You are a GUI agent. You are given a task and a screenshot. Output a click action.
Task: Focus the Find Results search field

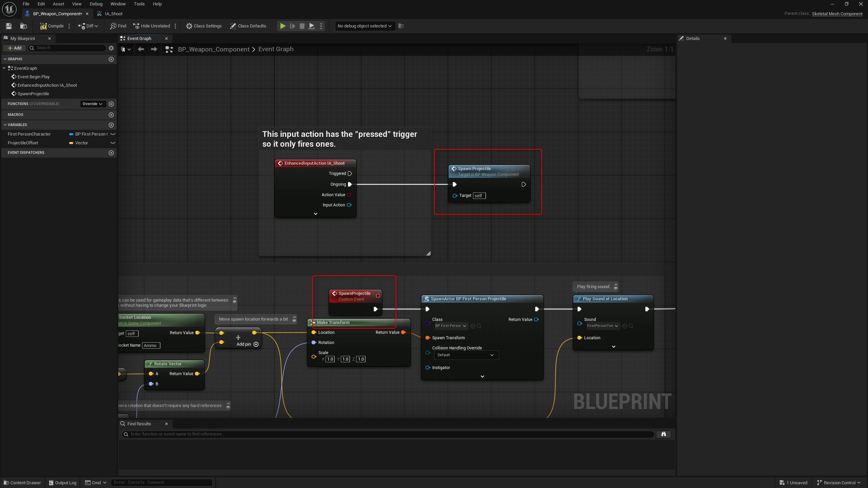[x=388, y=434]
